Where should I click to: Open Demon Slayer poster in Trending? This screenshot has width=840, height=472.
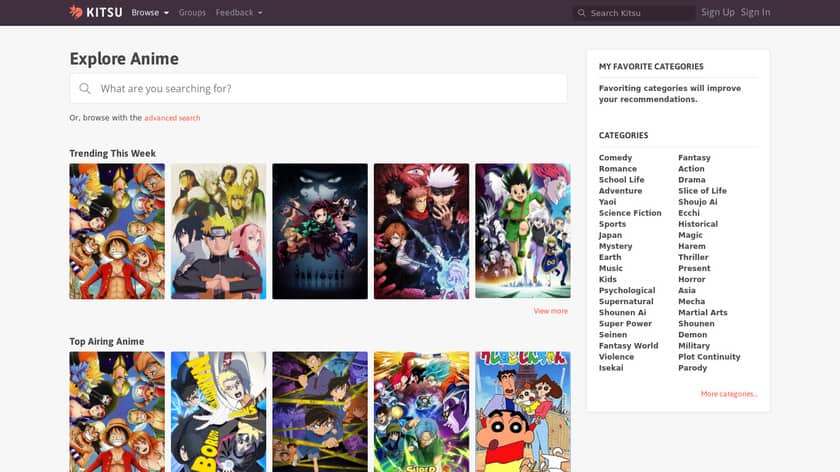(320, 231)
